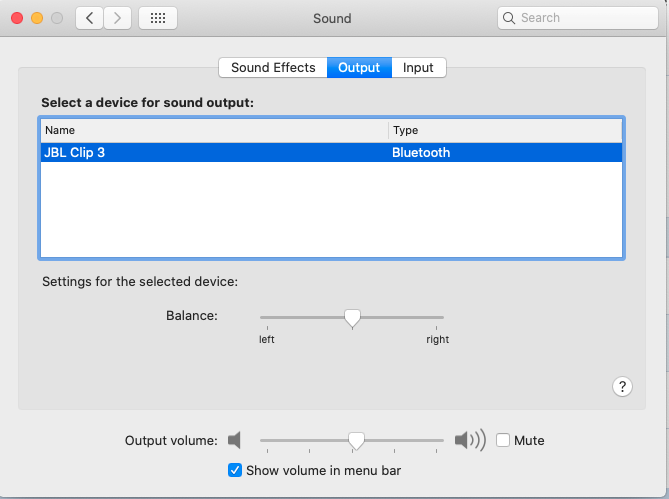Uncheck Show volume in menu bar
The height and width of the screenshot is (499, 669).
click(235, 470)
